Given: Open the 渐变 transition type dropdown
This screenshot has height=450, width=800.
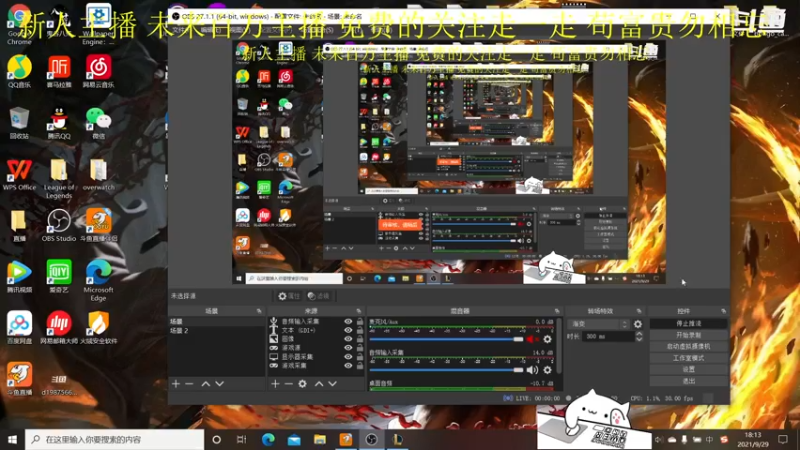Looking at the screenshot, I should (599, 324).
